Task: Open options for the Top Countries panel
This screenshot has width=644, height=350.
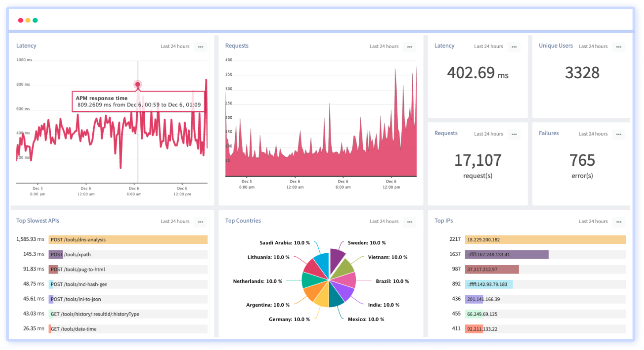Action: (409, 222)
